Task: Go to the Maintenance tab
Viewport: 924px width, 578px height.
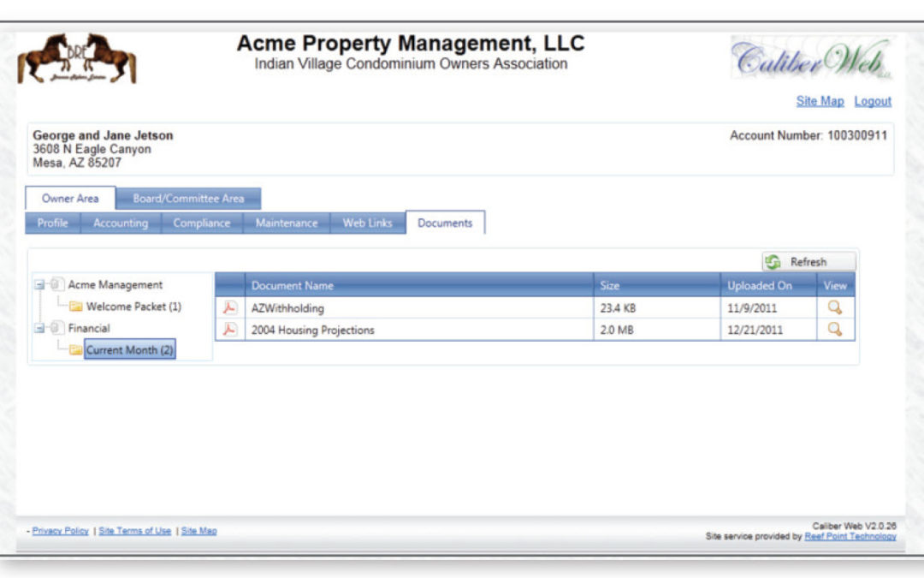Action: 287,223
